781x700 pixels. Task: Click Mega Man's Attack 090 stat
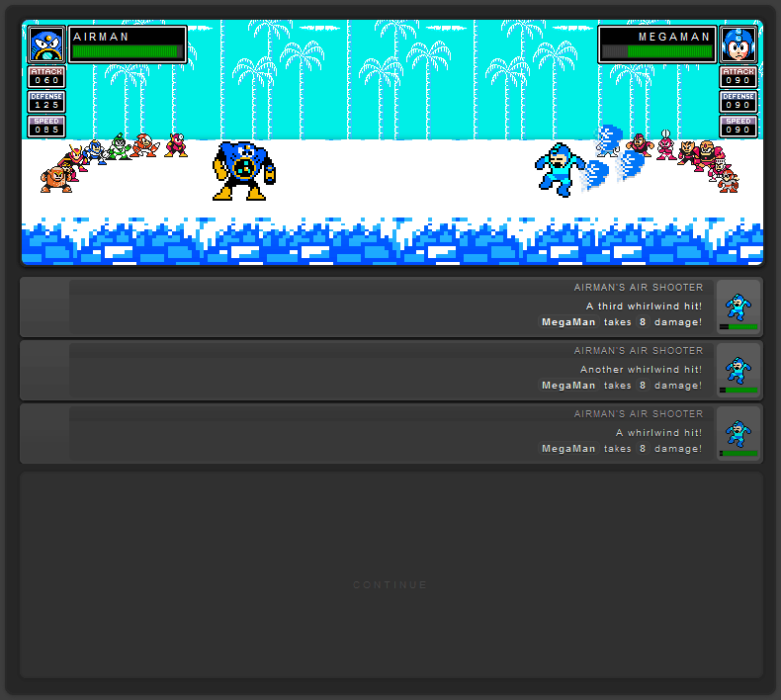[x=738, y=77]
